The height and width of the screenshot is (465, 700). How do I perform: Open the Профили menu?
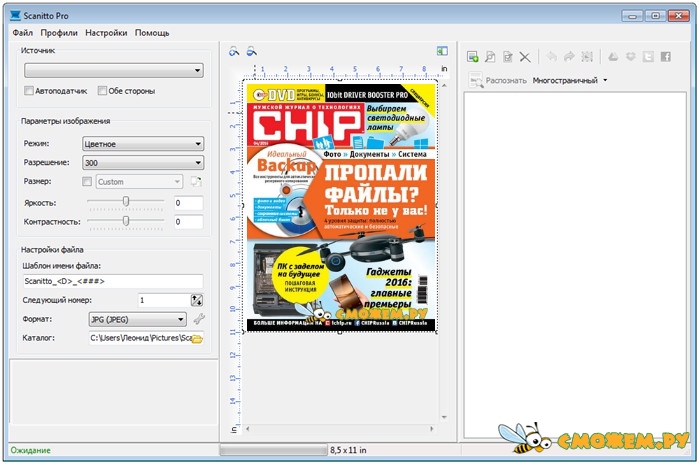click(x=59, y=33)
